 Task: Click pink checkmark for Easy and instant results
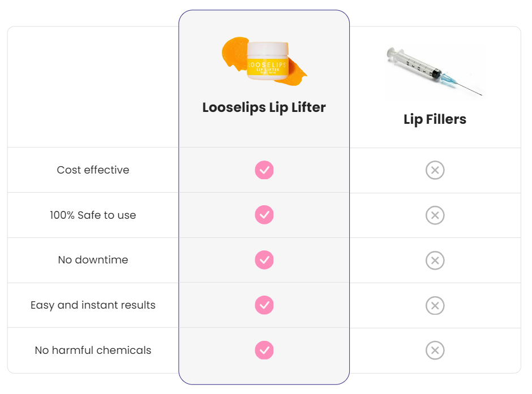point(264,305)
